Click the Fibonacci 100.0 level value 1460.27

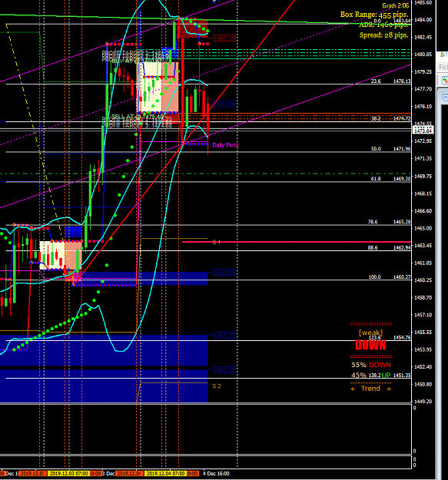coord(402,277)
